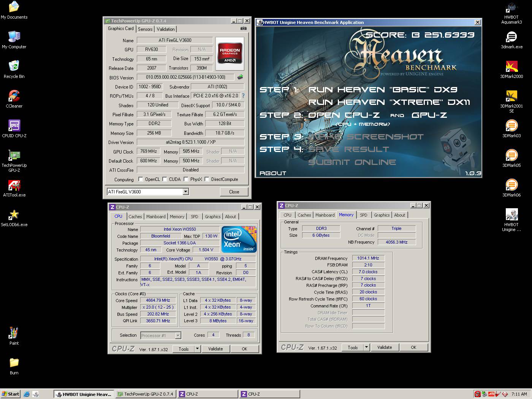Open 3dmark.exe desktop icon
Image resolution: width=532 pixels, height=399 pixels.
point(511,40)
